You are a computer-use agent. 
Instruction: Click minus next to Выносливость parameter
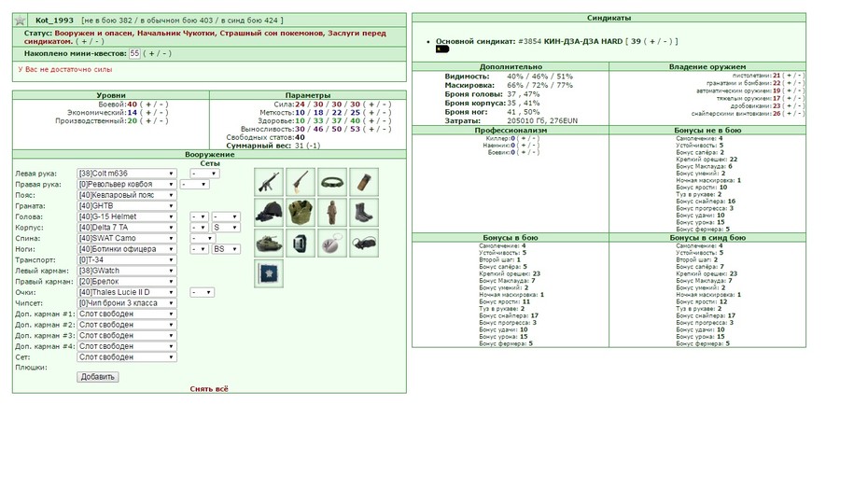click(x=385, y=129)
